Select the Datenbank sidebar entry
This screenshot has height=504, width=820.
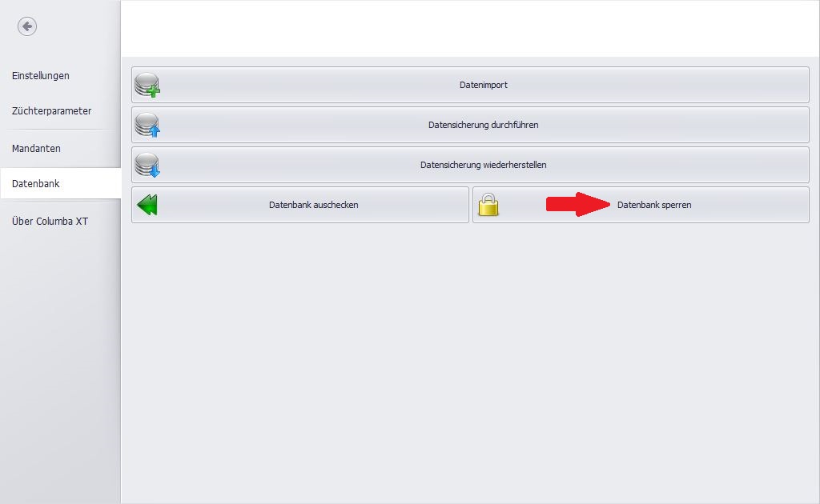(36, 184)
